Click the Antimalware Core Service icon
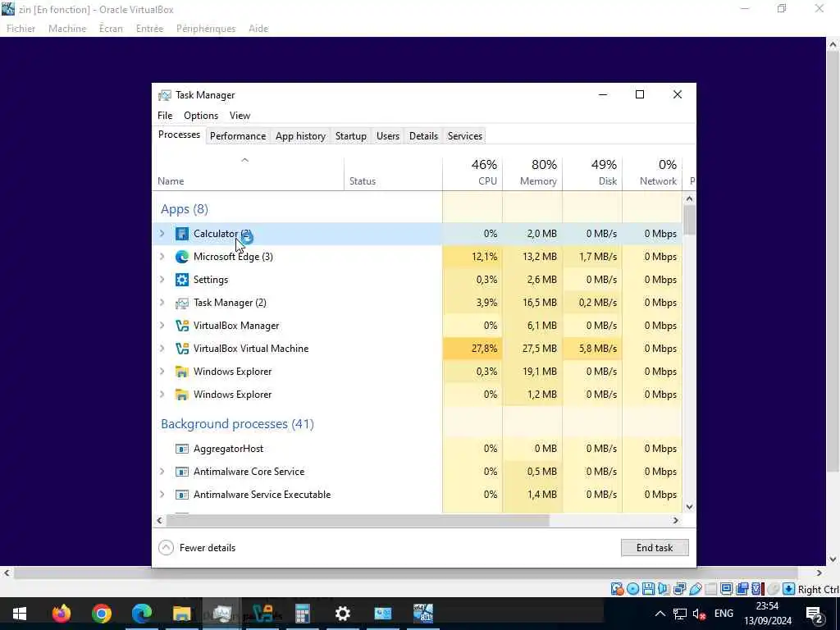The width and height of the screenshot is (840, 630). [x=182, y=472]
